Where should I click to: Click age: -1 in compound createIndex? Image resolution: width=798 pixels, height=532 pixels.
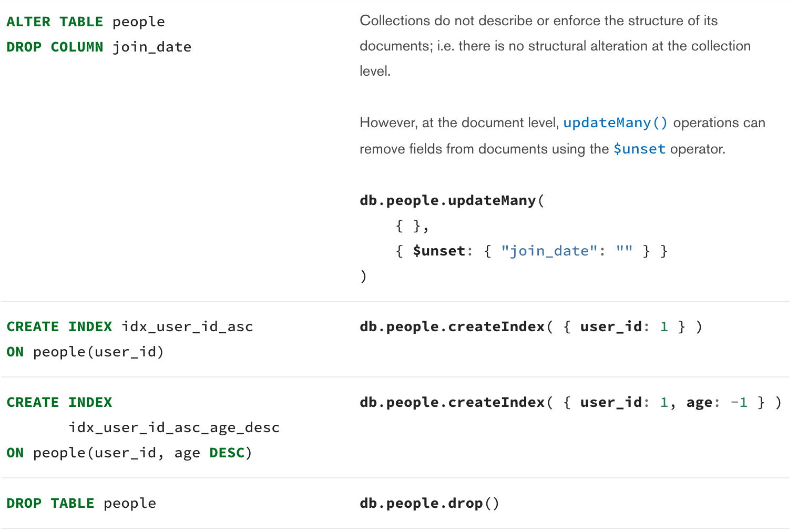[x=717, y=403]
